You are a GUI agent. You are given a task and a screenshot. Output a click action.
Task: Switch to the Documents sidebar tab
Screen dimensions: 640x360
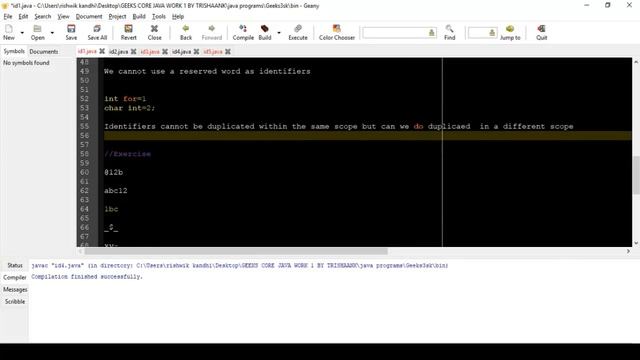coord(44,51)
